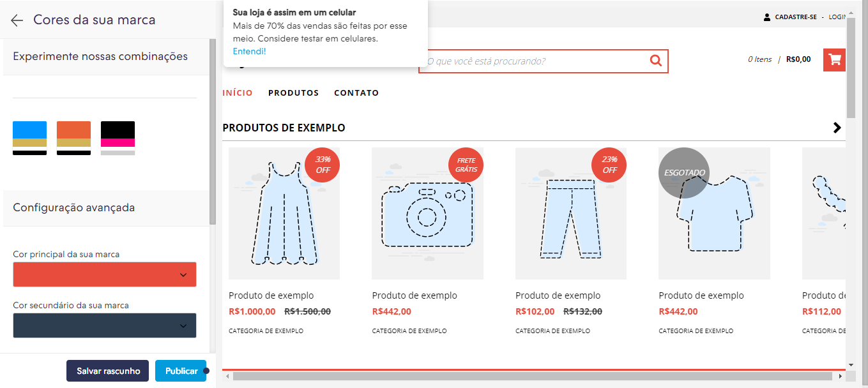The image size is (868, 388).
Task: Open the PRODUTOS menu item
Action: (293, 93)
